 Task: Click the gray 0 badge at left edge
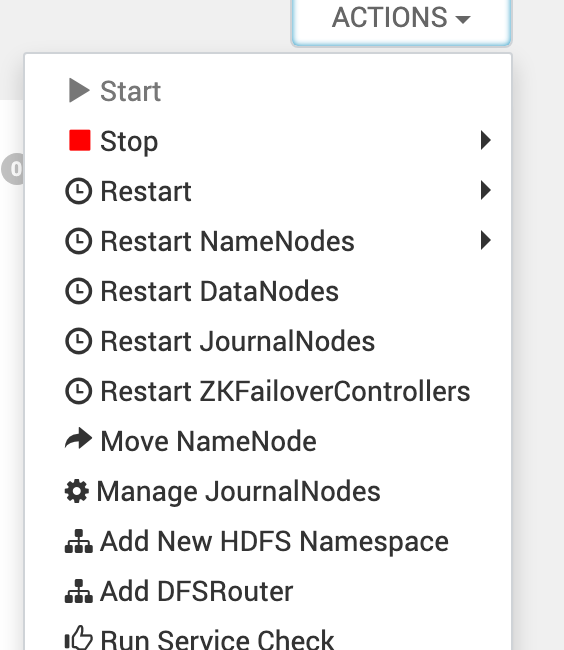point(12,169)
